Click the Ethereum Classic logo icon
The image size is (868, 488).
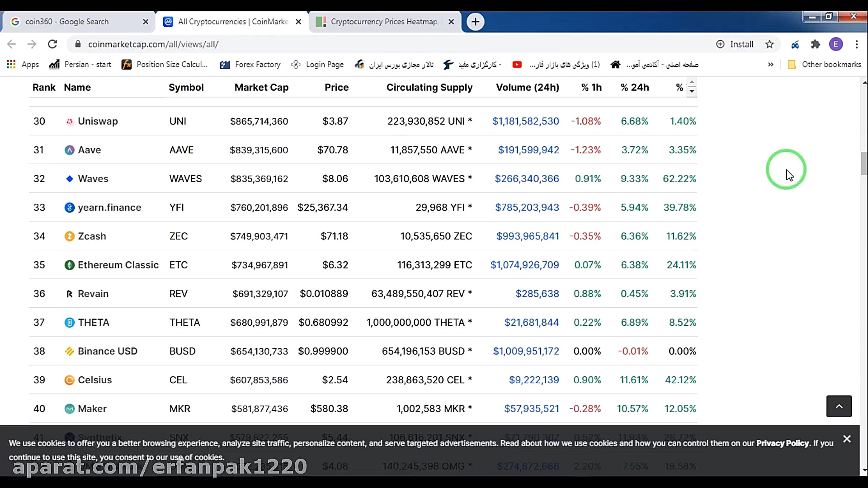pyautogui.click(x=70, y=265)
